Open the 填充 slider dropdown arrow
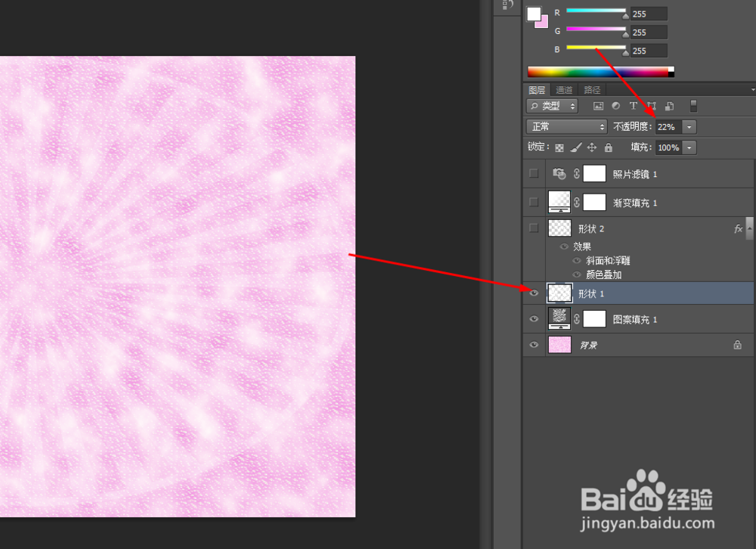This screenshot has width=756, height=549. click(689, 147)
